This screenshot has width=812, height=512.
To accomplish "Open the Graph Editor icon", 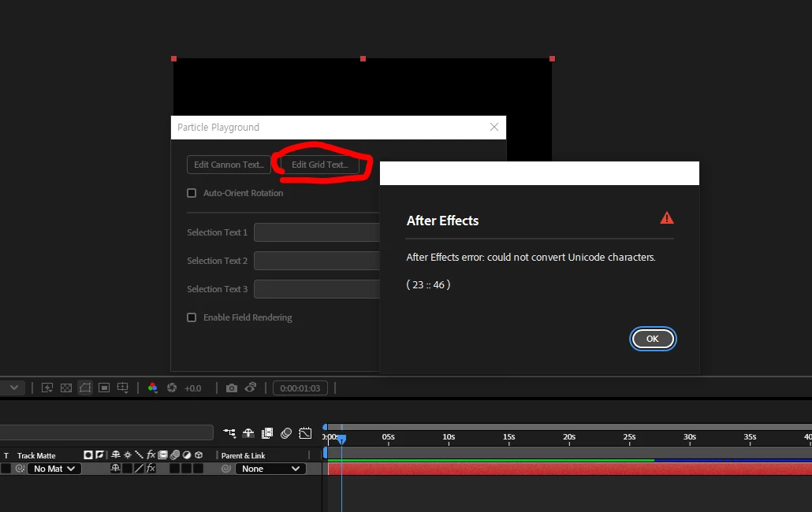I will tap(305, 433).
